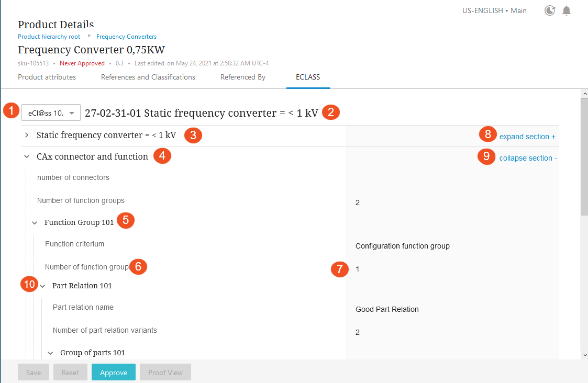Click the notifications bell icon
Image resolution: width=588 pixels, height=383 pixels.
[x=566, y=10]
